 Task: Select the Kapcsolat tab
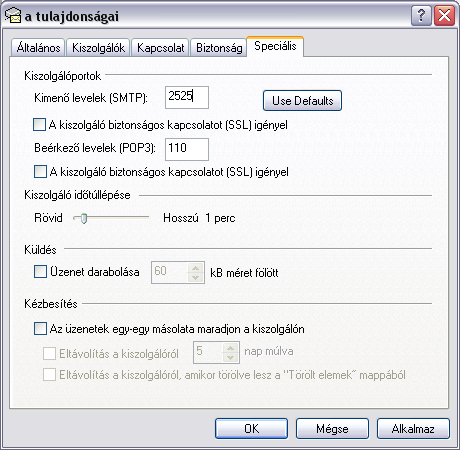[160, 48]
